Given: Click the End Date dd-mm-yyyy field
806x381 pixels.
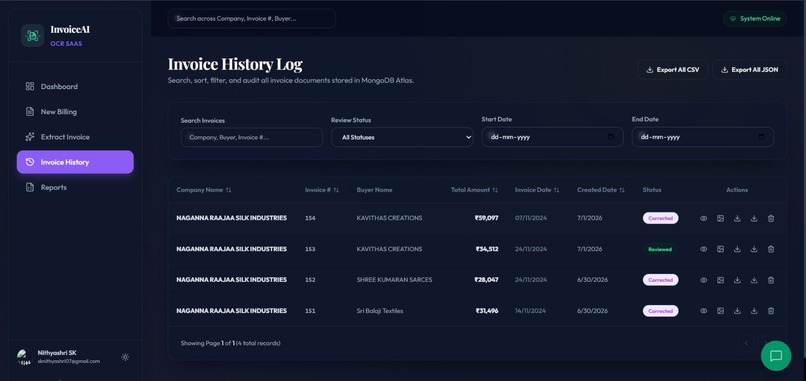Looking at the screenshot, I should [x=703, y=137].
